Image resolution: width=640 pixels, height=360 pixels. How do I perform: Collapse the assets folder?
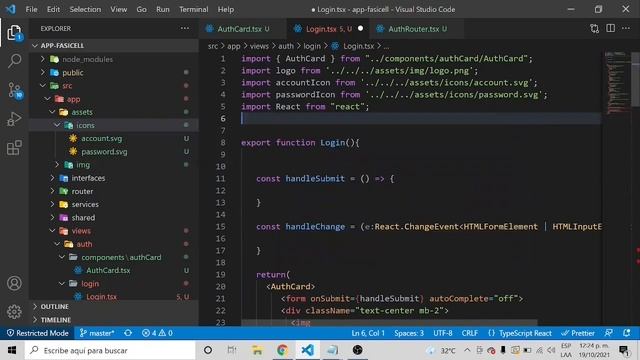(52, 112)
